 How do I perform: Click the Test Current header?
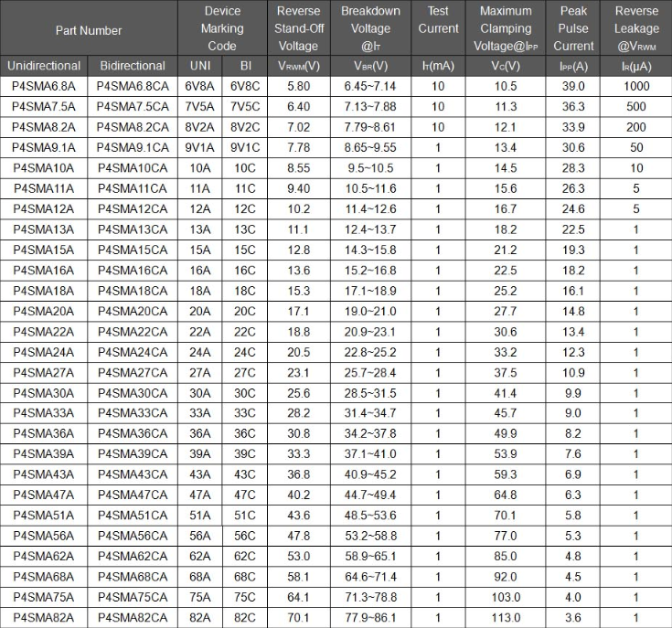pyautogui.click(x=438, y=20)
